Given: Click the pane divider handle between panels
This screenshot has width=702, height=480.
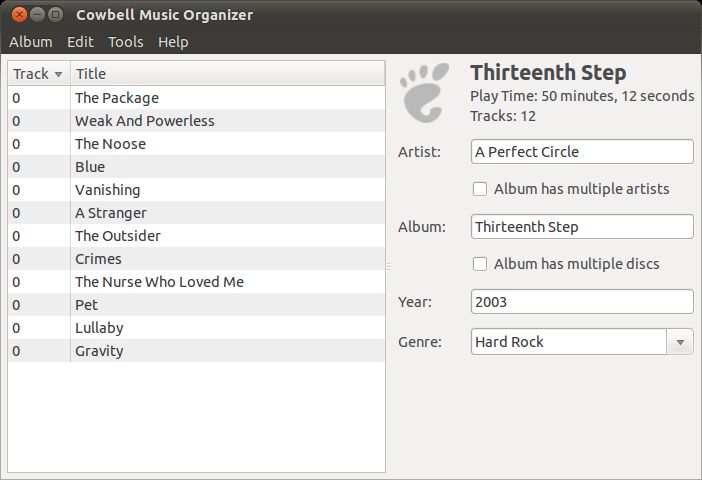Looking at the screenshot, I should pyautogui.click(x=389, y=266).
